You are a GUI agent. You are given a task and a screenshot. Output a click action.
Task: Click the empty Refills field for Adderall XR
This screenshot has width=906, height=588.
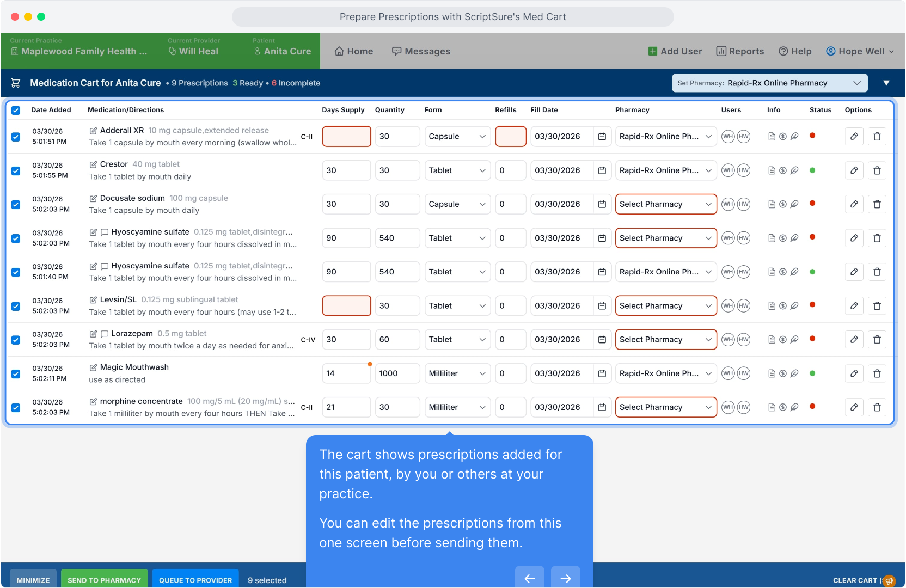[x=511, y=137]
